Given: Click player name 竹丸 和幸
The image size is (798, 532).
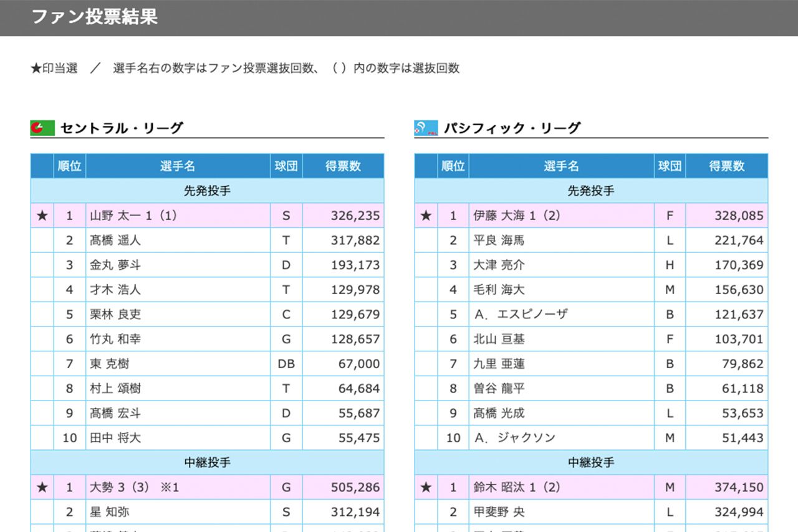Looking at the screenshot, I should 115,339.
